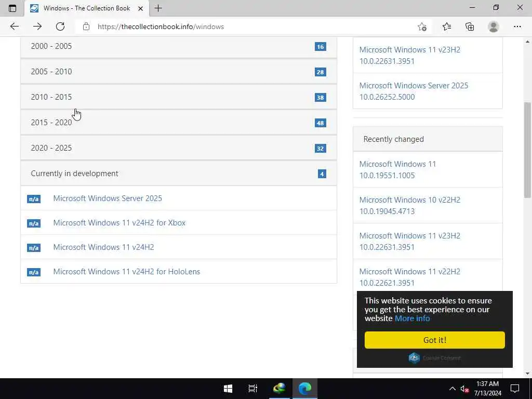The height and width of the screenshot is (399, 532).
Task: Click the muted volume tray icon
Action: click(x=464, y=389)
